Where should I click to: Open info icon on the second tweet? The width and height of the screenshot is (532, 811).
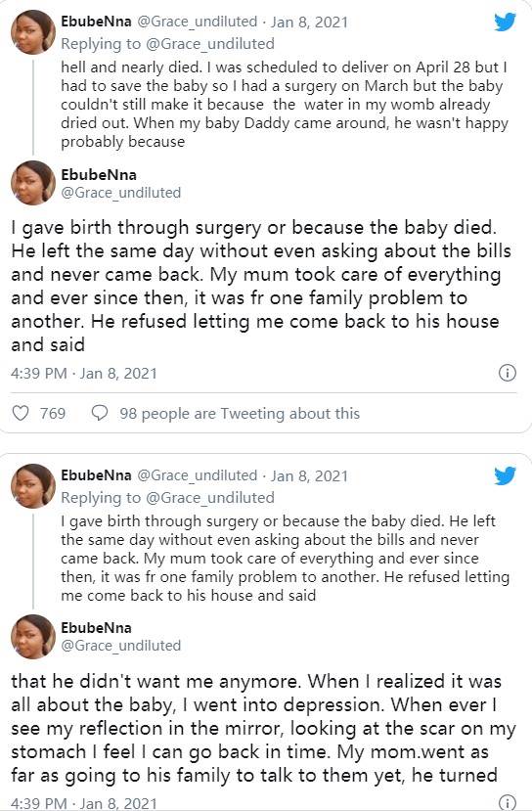508,802
